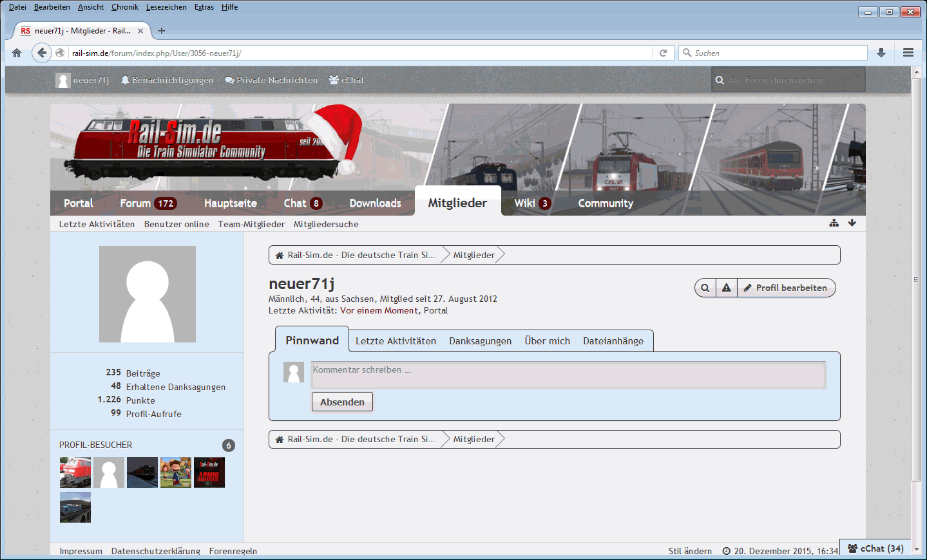The image size is (927, 560).
Task: Open the Forum navigation tab
Action: 148,203
